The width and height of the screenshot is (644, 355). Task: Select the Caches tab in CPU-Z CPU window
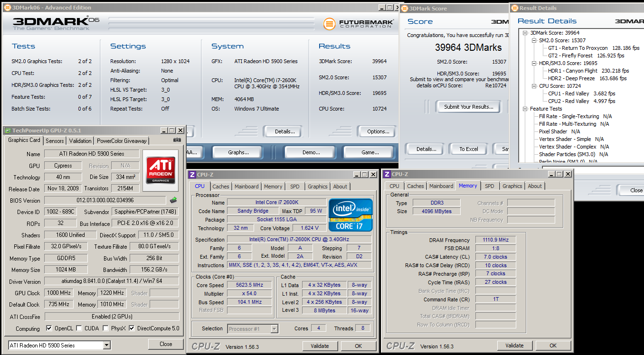[x=221, y=187]
